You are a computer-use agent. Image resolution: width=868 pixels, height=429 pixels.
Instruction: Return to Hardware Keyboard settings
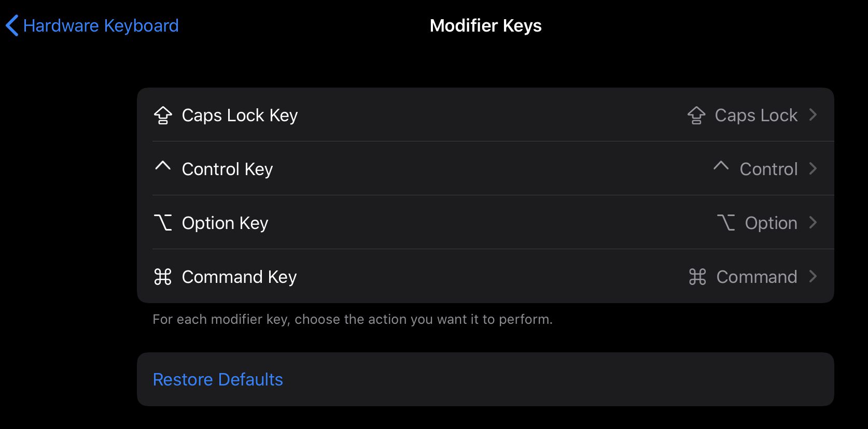tap(102, 25)
